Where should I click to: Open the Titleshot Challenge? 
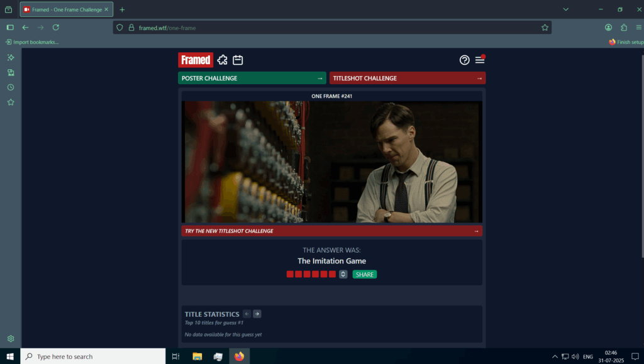tap(407, 78)
